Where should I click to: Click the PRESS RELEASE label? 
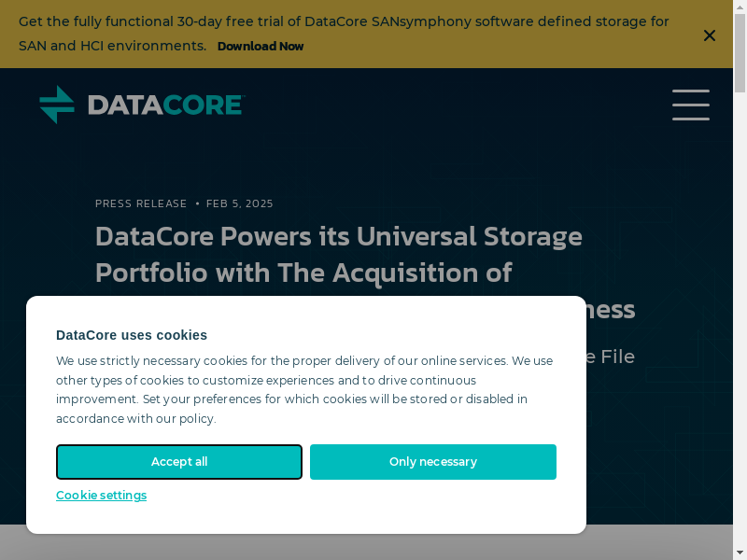pyautogui.click(x=141, y=203)
